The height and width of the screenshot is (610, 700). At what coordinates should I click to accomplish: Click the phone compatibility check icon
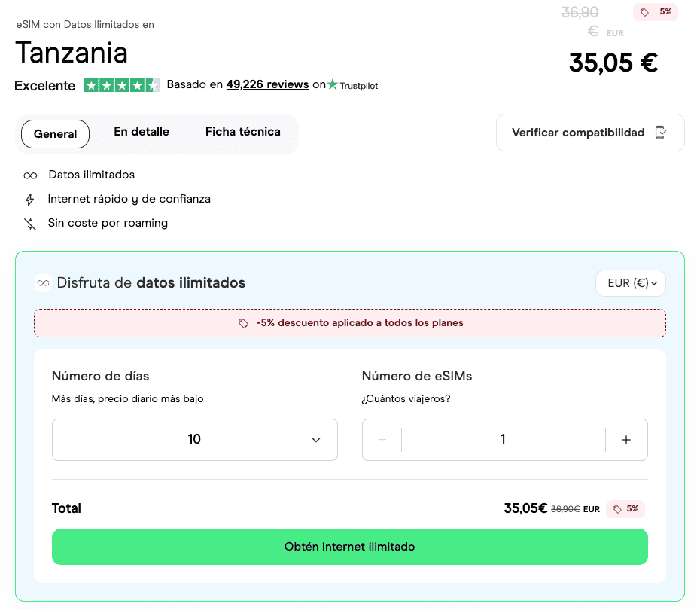(661, 133)
